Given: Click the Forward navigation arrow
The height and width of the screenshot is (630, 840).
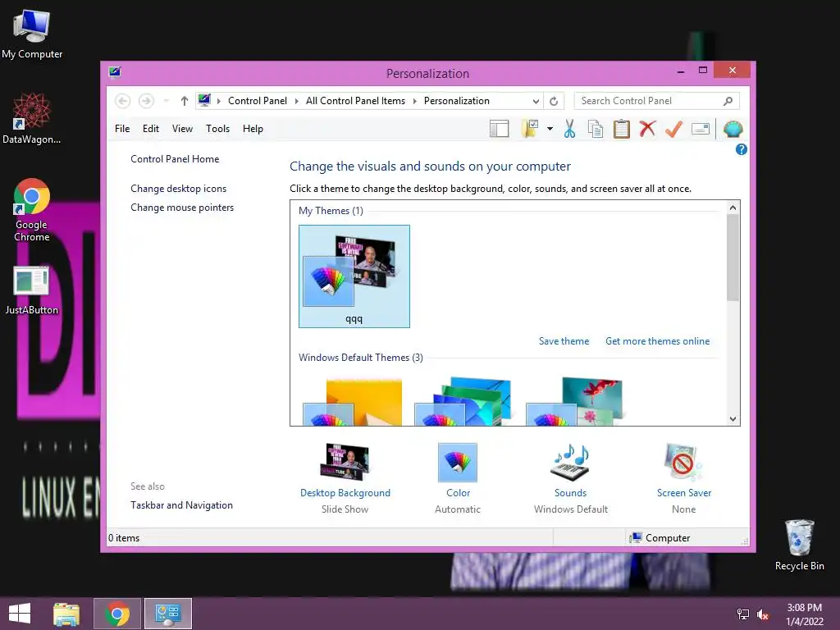Looking at the screenshot, I should [146, 101].
